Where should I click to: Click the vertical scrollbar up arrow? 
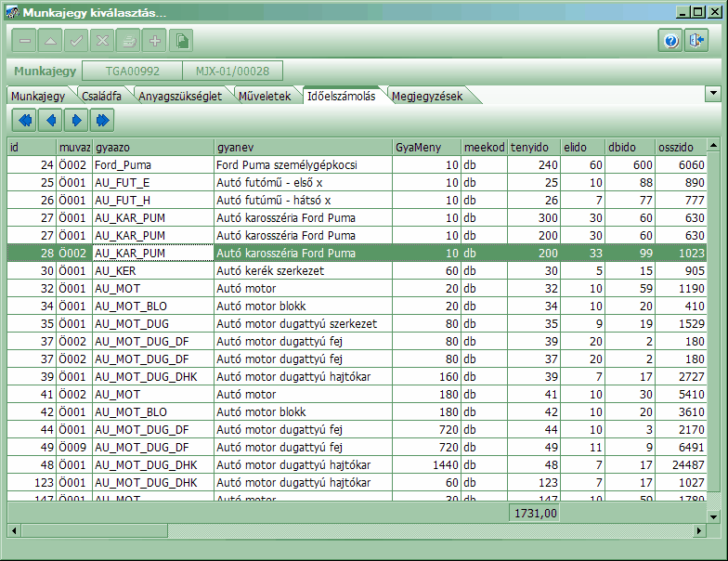coord(713,146)
